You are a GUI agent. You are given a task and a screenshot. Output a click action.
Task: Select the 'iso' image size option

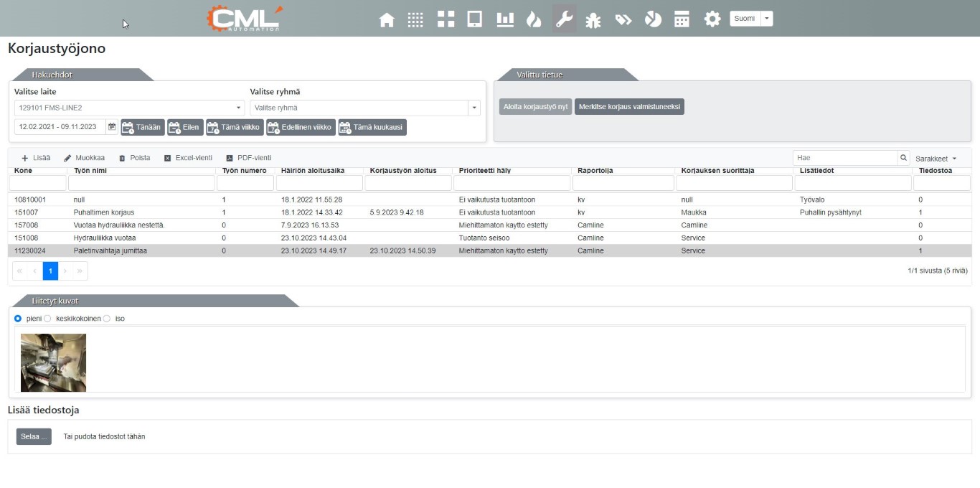[107, 319]
